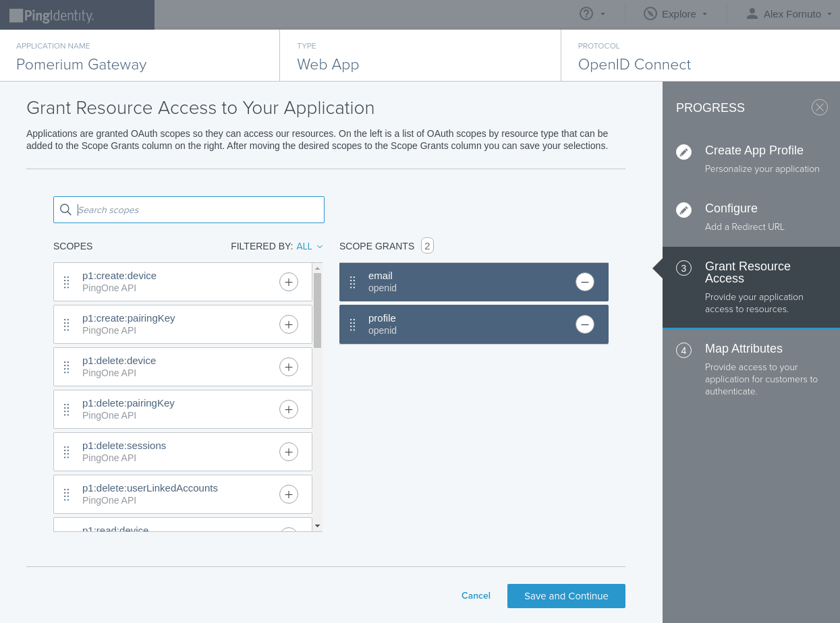Add the p1:delete:pairingKey scope
Screen dimensions: 840x623
click(289, 409)
